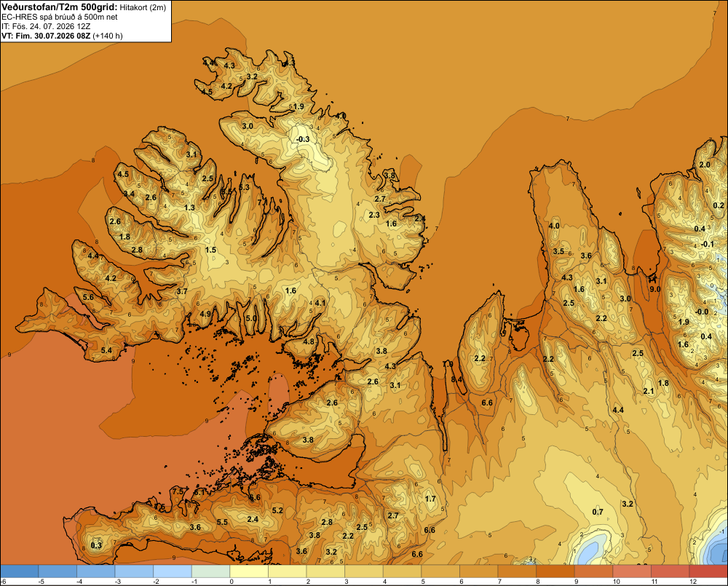Viewport: 728px width, 586px height.
Task: Click legend swatch between 4 and 5
Action: point(403,571)
